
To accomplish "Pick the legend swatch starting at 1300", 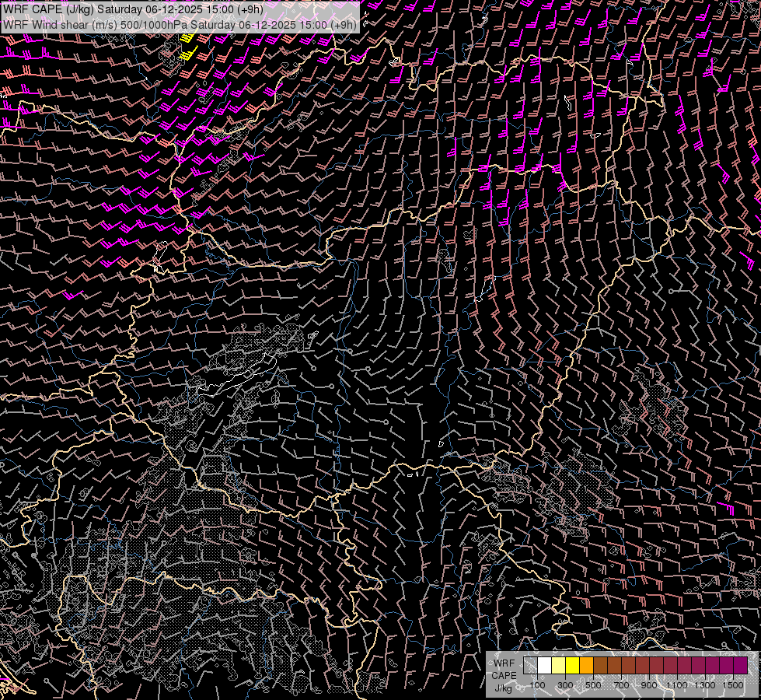I will pos(713,666).
